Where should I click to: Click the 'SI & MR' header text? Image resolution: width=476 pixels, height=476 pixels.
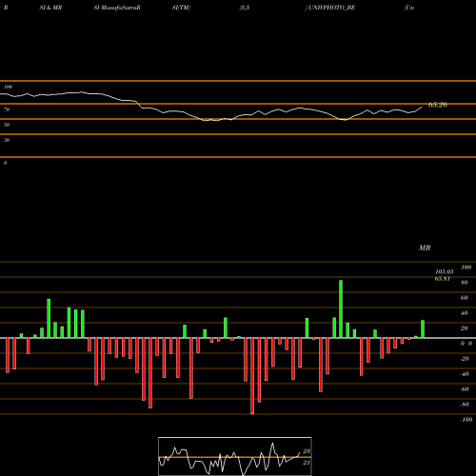point(50,8)
